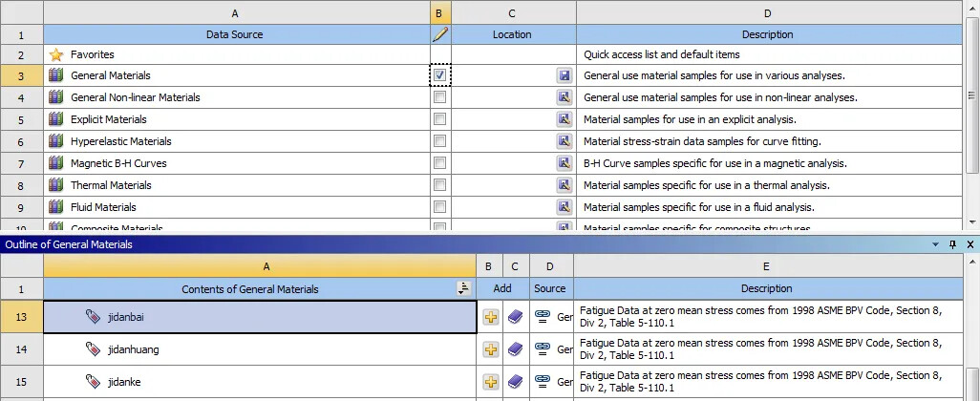Click the data sources panel vertical scrollbar
Image resolution: width=980 pixels, height=401 pixels.
[x=971, y=95]
